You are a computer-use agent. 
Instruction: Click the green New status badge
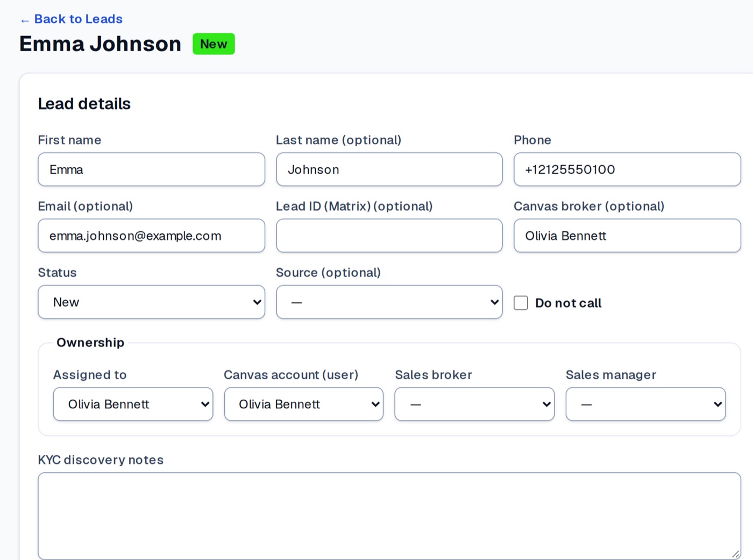click(214, 44)
